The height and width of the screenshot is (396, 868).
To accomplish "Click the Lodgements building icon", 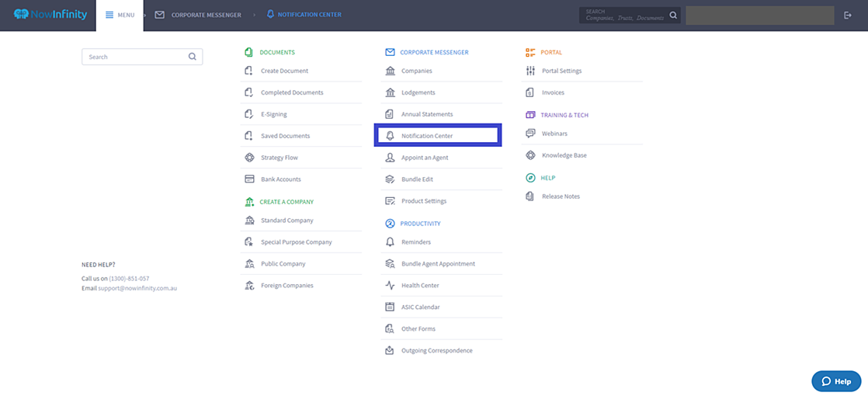I will point(390,92).
